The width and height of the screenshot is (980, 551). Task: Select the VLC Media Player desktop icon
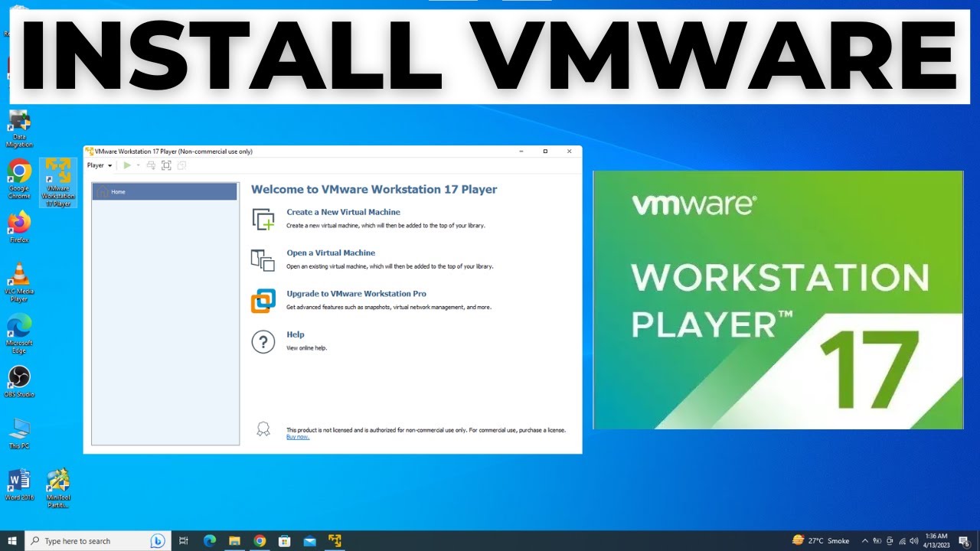[x=19, y=282]
